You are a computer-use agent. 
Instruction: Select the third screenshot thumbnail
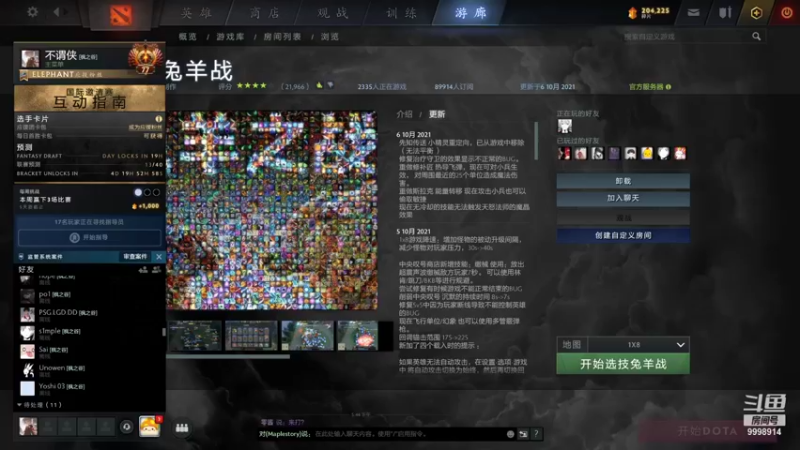point(307,335)
